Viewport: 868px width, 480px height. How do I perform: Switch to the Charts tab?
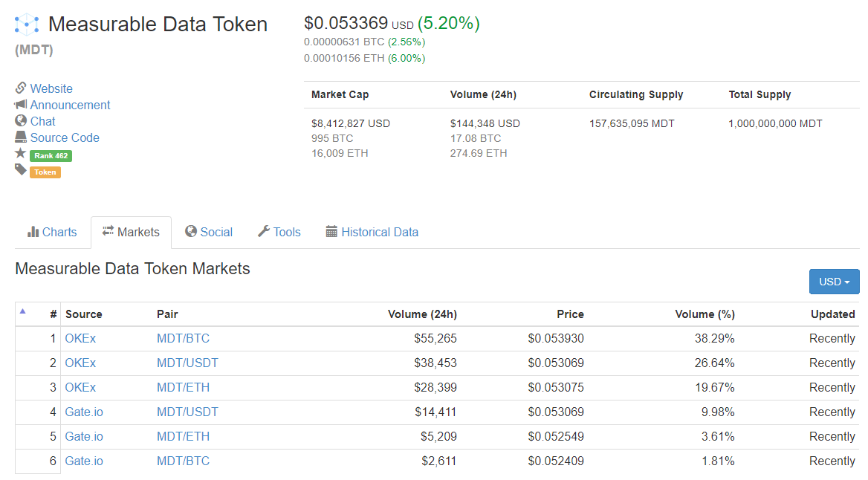pos(52,232)
